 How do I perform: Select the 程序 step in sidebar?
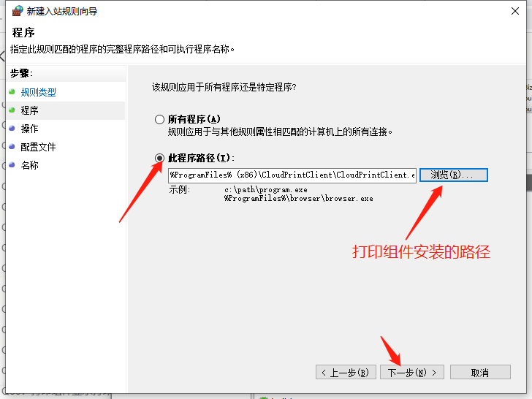pos(30,110)
